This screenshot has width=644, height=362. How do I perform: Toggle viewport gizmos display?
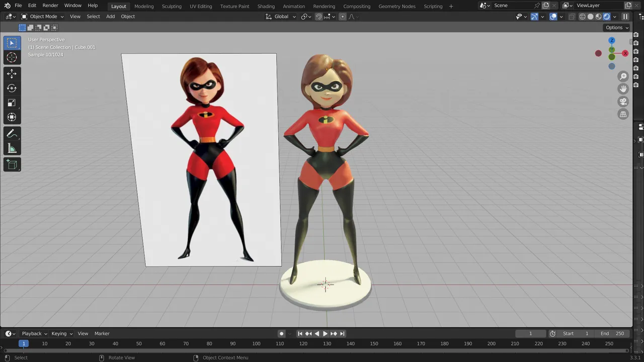(x=534, y=17)
